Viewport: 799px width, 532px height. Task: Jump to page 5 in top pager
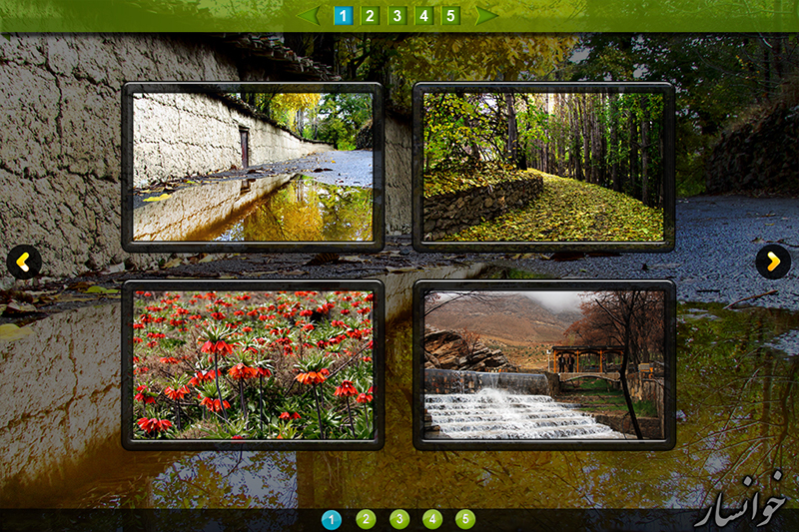pos(450,15)
